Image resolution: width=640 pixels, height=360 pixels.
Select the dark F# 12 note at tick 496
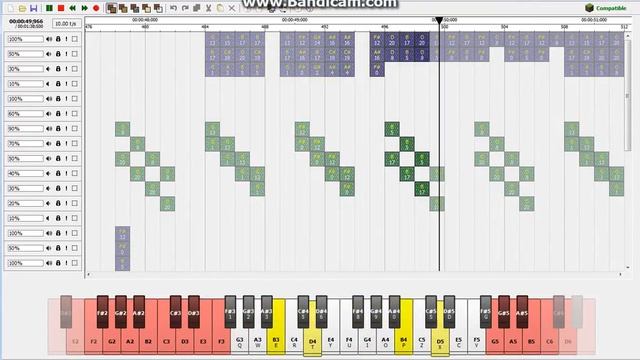point(377,40)
